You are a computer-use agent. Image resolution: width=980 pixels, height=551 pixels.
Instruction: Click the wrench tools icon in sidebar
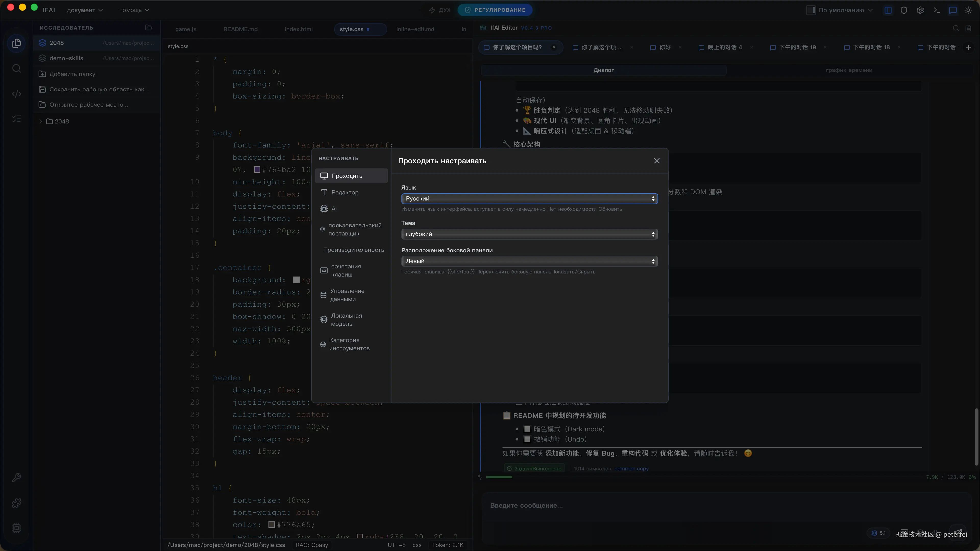point(16,478)
